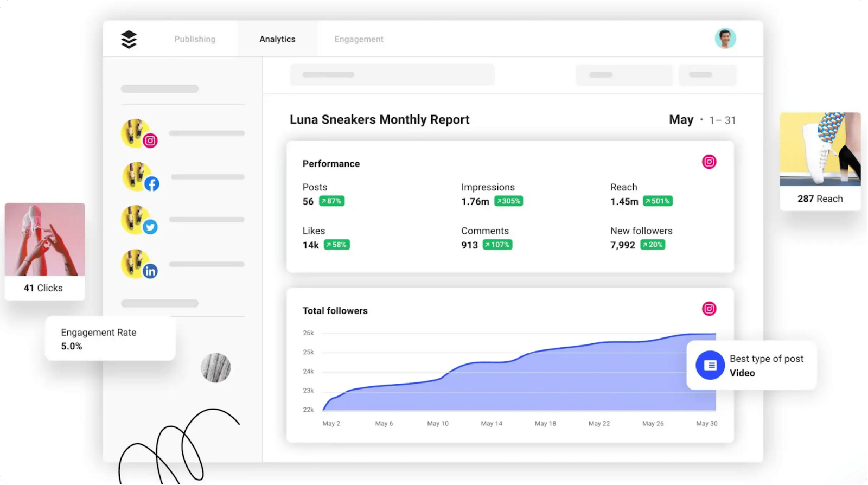This screenshot has width=868, height=485.
Task: Open the 287 Reach sneaker thumbnail
Action: tap(820, 149)
